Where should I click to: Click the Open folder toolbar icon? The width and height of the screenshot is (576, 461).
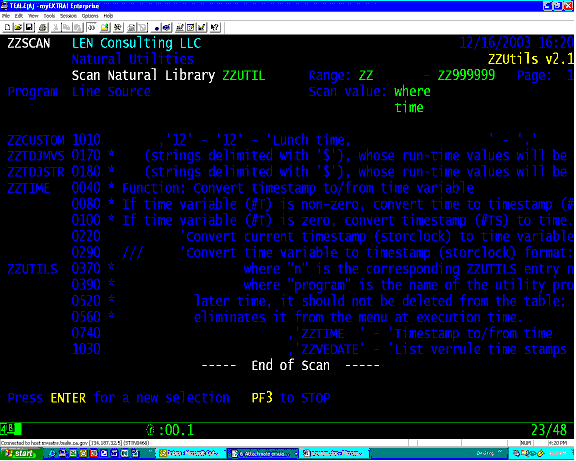click(x=18, y=28)
